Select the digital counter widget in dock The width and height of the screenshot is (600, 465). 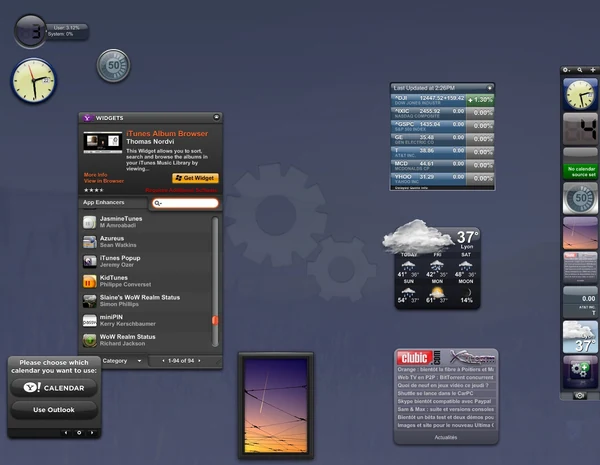(580, 129)
